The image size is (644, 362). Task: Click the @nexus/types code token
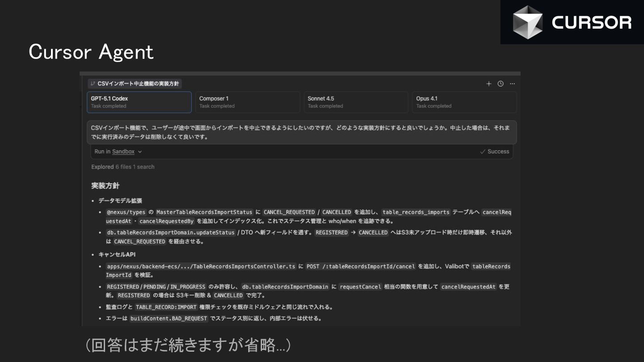[x=126, y=212]
